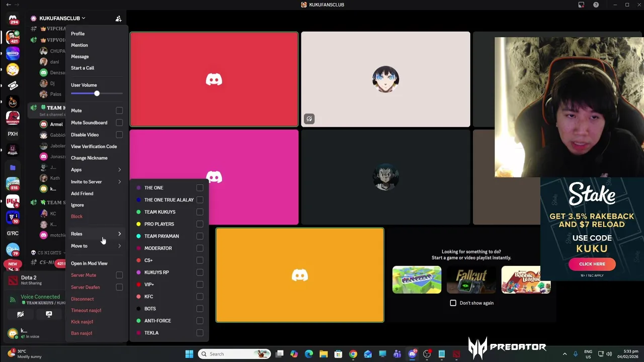
Task: Click the Dota 2 activity icon
Action: coord(13,280)
